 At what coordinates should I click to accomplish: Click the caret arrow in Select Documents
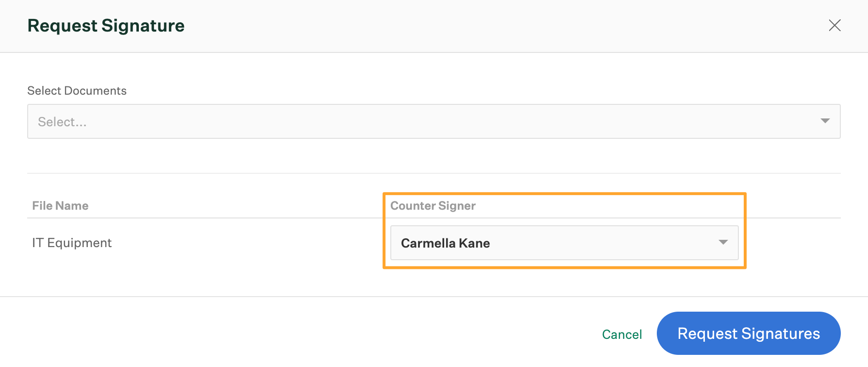pos(825,121)
